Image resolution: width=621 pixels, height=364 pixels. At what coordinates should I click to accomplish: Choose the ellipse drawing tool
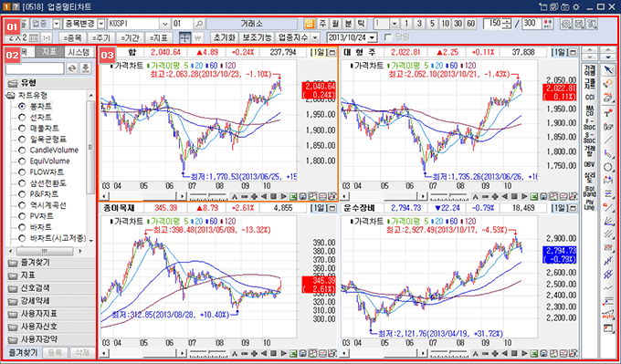pos(607,167)
